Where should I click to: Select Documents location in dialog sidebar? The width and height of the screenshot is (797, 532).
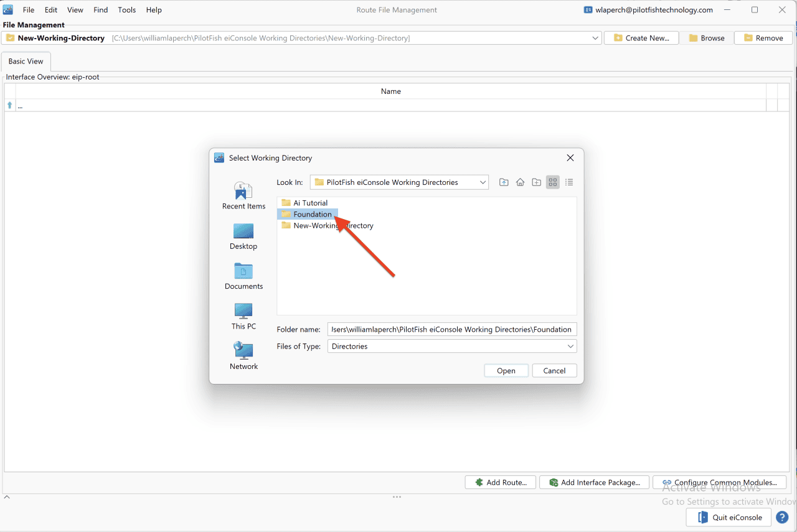point(243,276)
